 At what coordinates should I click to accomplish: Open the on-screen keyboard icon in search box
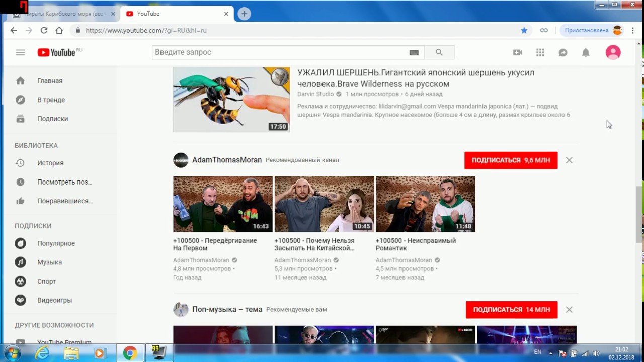coord(414,52)
